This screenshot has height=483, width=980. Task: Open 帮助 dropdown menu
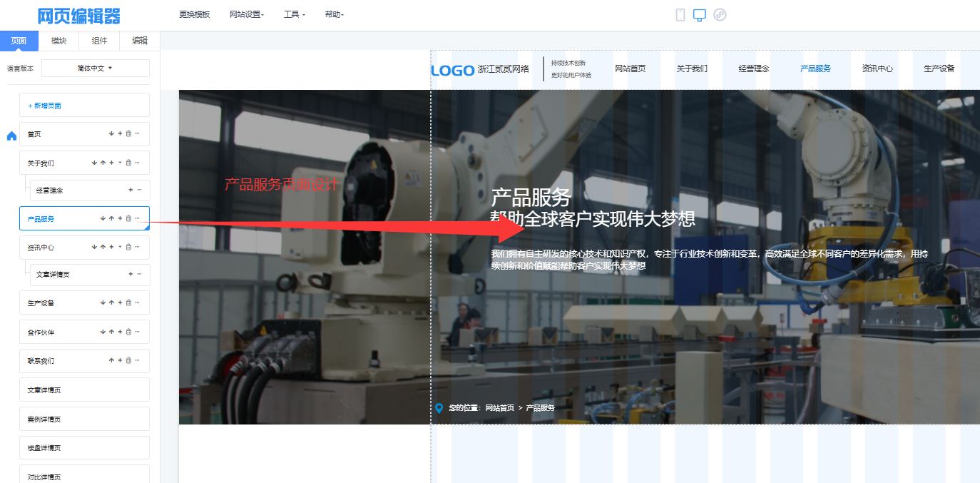[334, 14]
